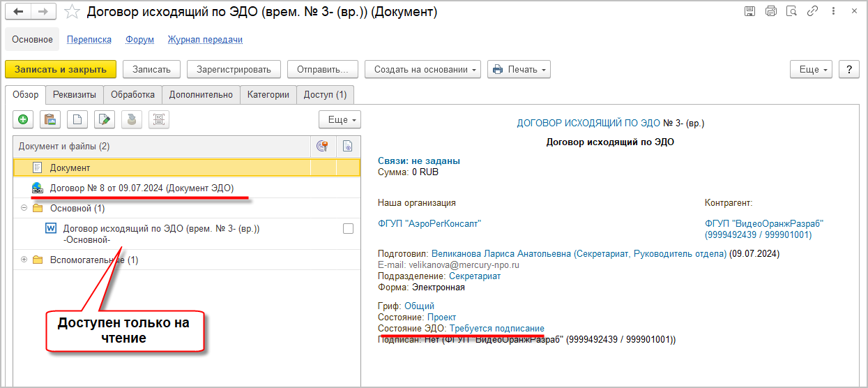Open the Печать dropdown menu
The height and width of the screenshot is (388, 868).
(519, 69)
